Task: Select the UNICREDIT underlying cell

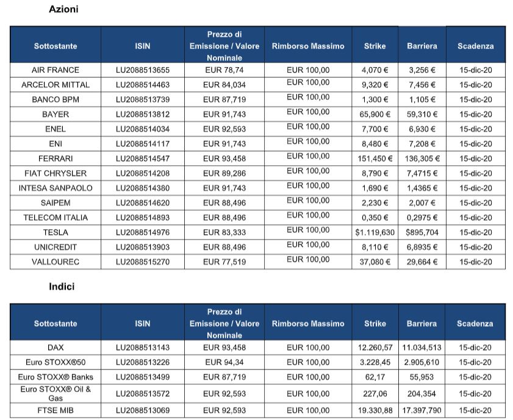Action: (56, 247)
